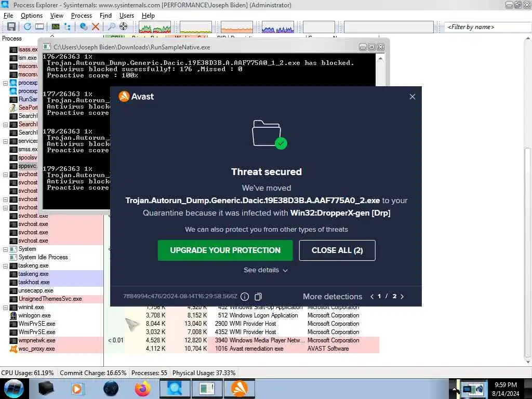Click the Save toolbar icon

pyautogui.click(x=11, y=26)
